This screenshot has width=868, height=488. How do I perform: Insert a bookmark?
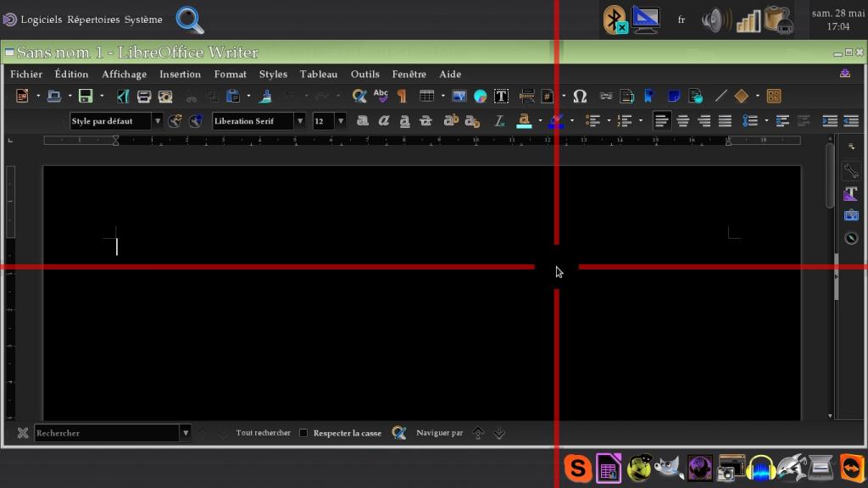pyautogui.click(x=648, y=97)
